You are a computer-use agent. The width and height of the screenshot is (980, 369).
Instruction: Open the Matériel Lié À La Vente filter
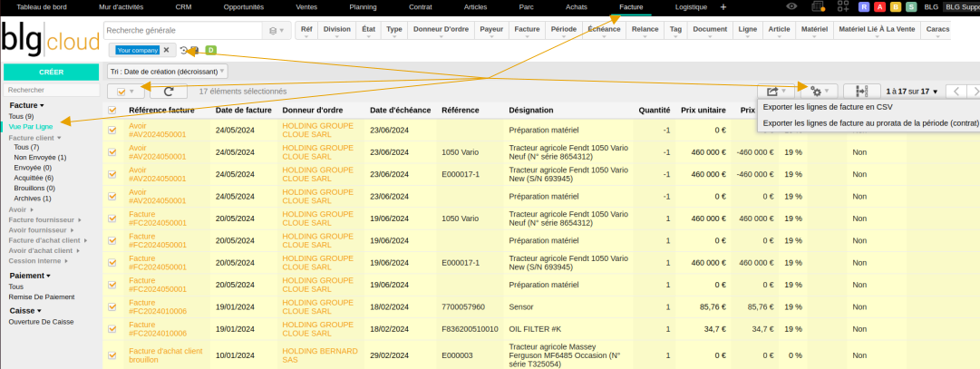[x=876, y=30]
